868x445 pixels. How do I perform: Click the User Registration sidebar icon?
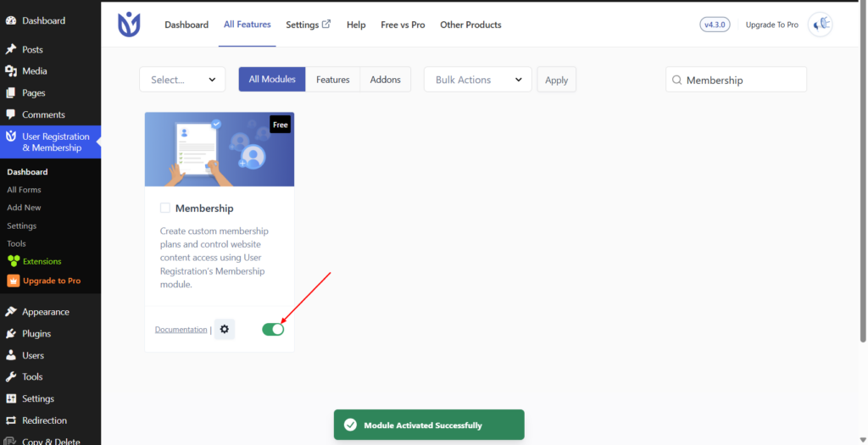tap(10, 136)
